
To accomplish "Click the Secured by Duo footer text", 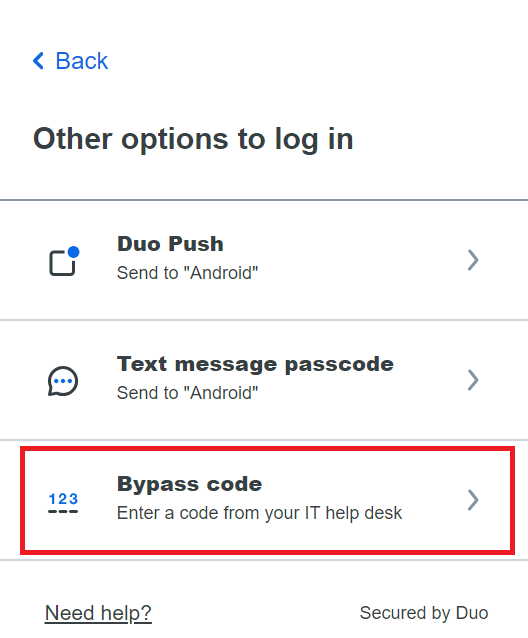I will point(424,613).
